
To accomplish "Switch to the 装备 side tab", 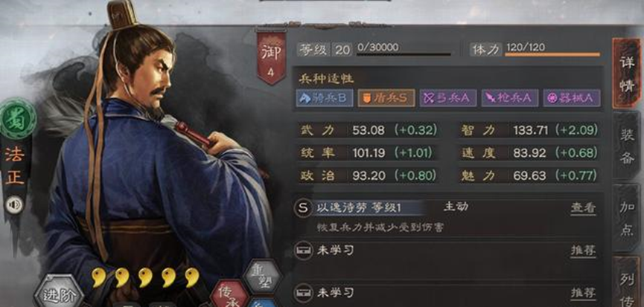I will [x=627, y=146].
